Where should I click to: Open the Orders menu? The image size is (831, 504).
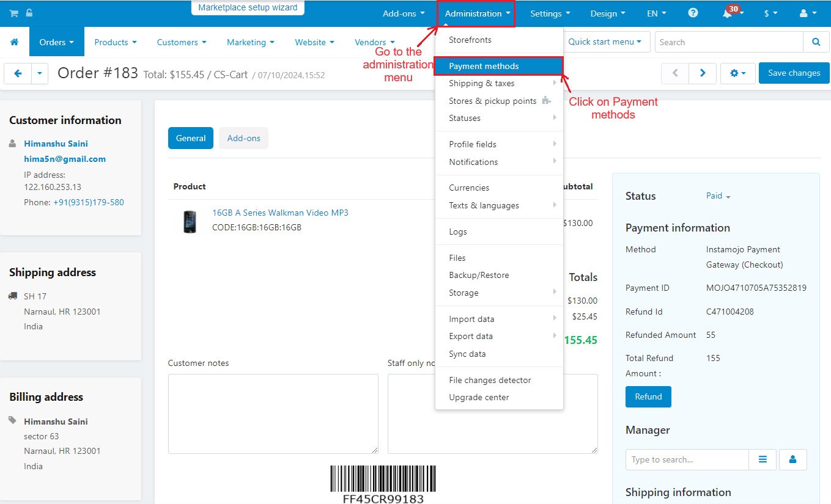57,42
